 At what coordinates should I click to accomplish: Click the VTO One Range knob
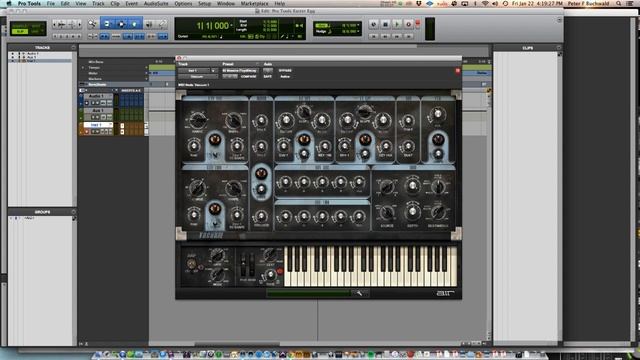198,120
